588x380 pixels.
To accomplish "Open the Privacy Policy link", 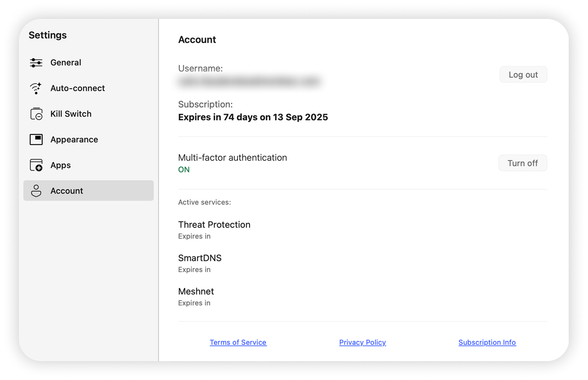I will click(362, 343).
